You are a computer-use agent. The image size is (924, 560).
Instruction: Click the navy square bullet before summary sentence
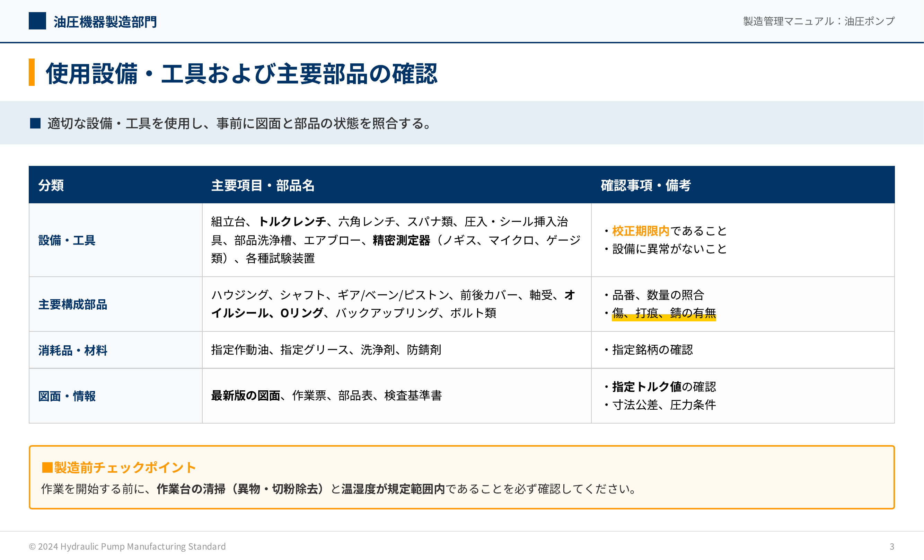35,123
